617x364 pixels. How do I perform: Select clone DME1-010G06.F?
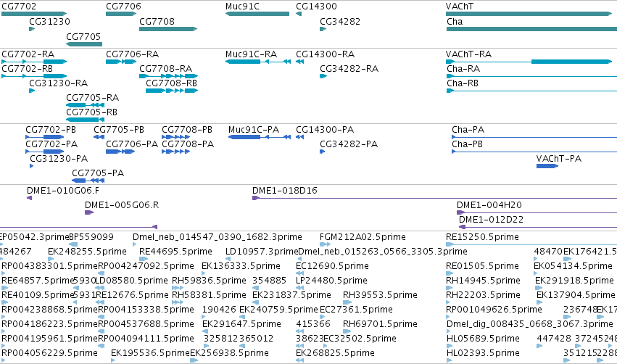29,198
